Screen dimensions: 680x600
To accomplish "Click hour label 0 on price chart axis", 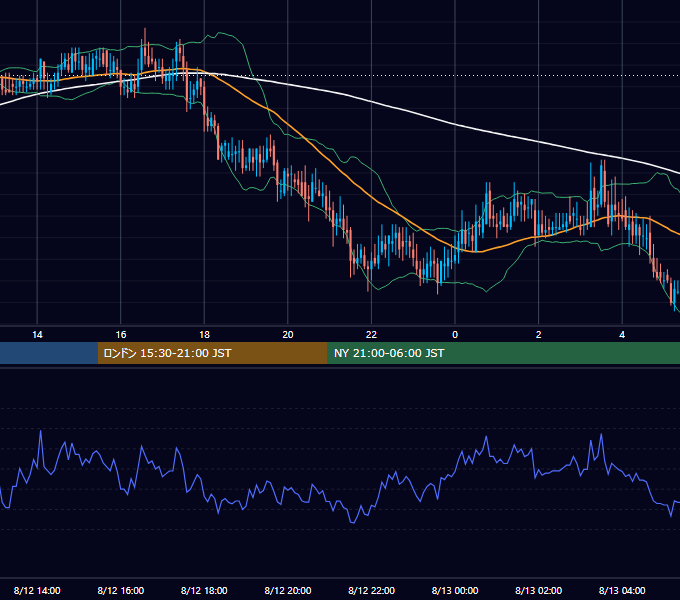I will 455,335.
